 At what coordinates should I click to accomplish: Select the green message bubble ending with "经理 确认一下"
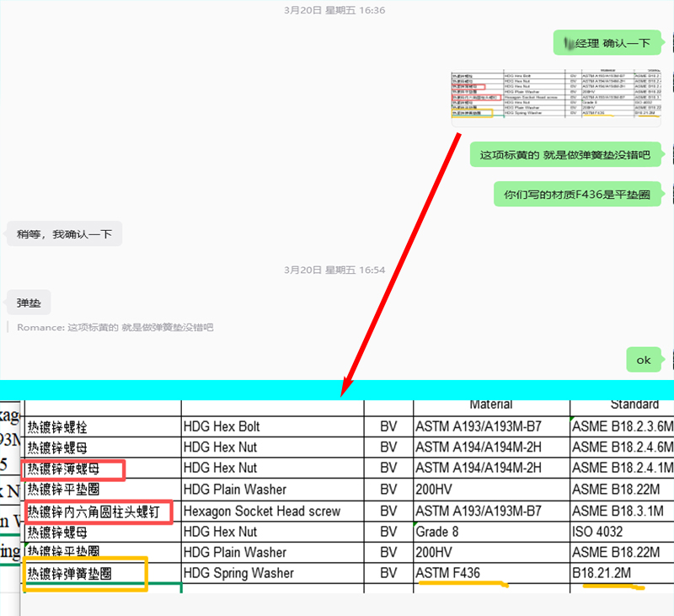[607, 43]
